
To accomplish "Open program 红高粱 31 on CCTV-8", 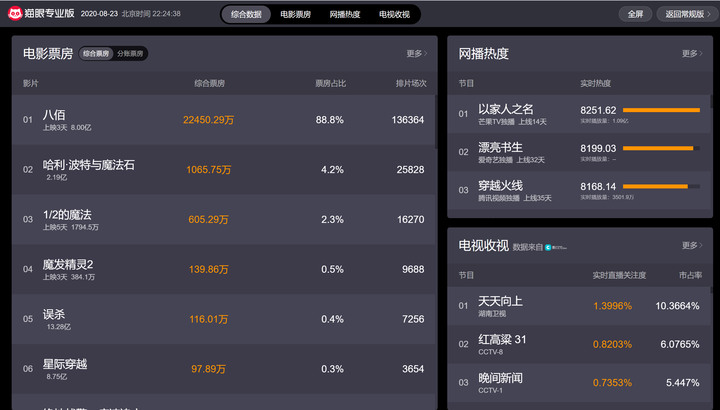I will click(579, 344).
